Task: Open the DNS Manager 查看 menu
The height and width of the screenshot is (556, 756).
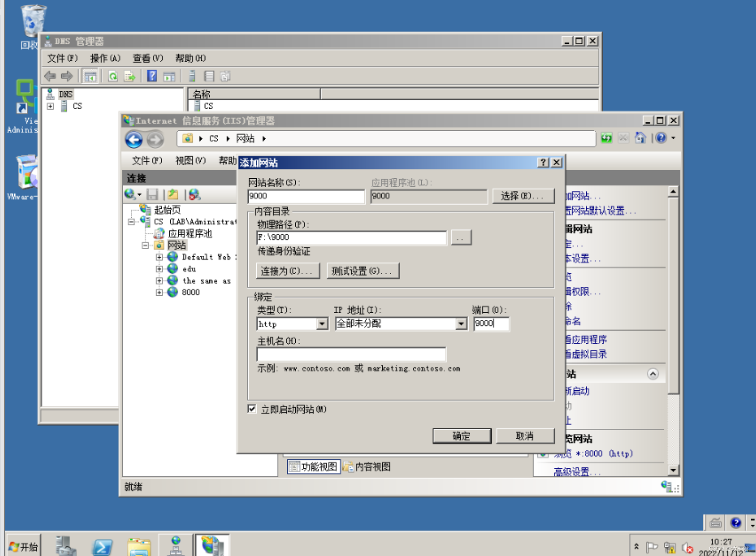Action: (148, 58)
